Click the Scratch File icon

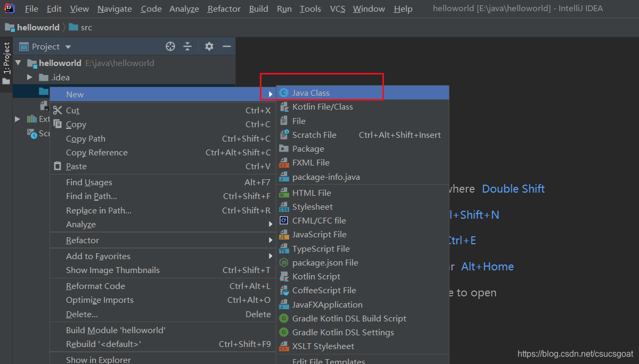tap(284, 135)
